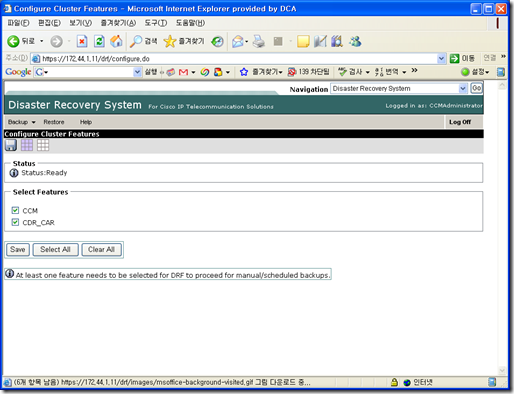The width and height of the screenshot is (514, 394).
Task: Click the Messenger people icon
Action: pyautogui.click(x=355, y=41)
